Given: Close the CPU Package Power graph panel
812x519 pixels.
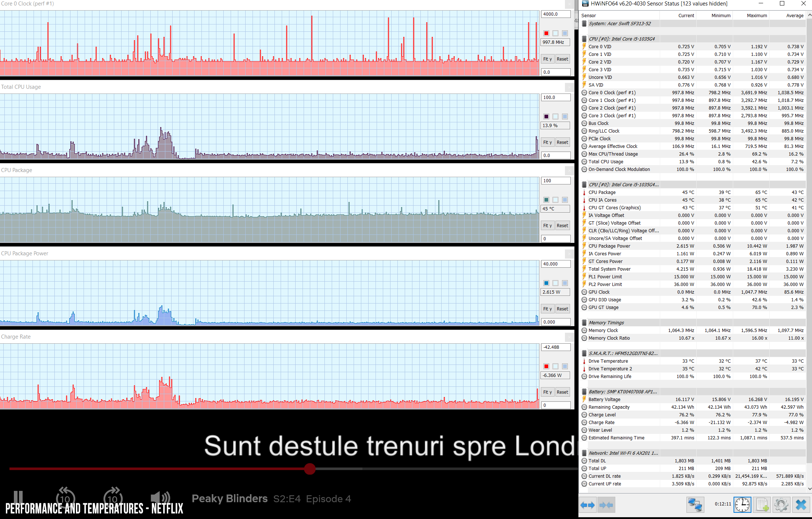Looking at the screenshot, I should (x=569, y=254).
